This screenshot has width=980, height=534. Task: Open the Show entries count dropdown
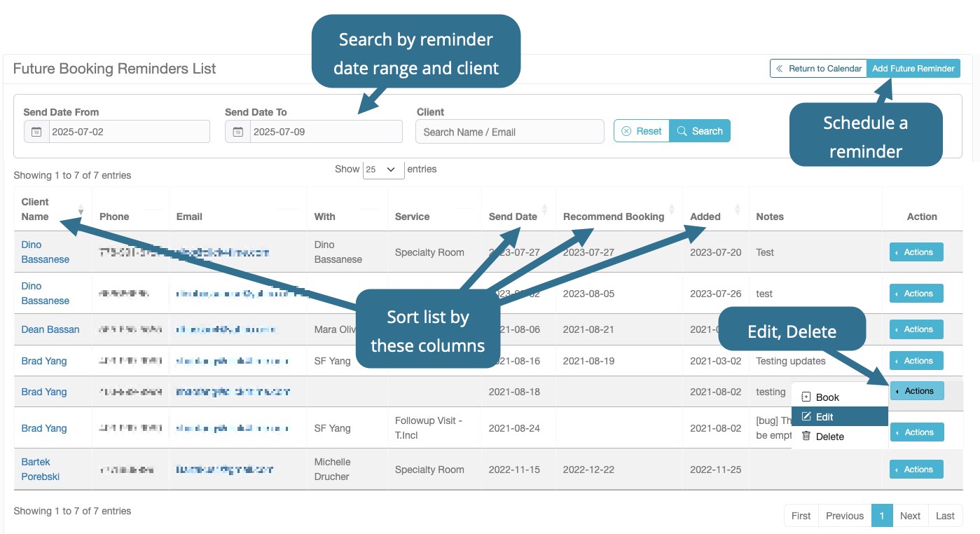(383, 170)
